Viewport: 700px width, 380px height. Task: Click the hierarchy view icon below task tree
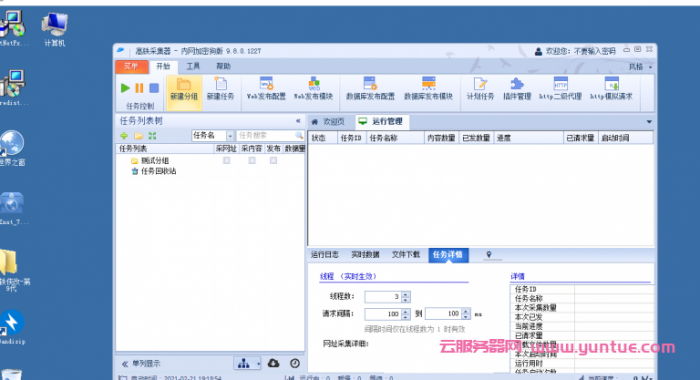tap(244, 364)
